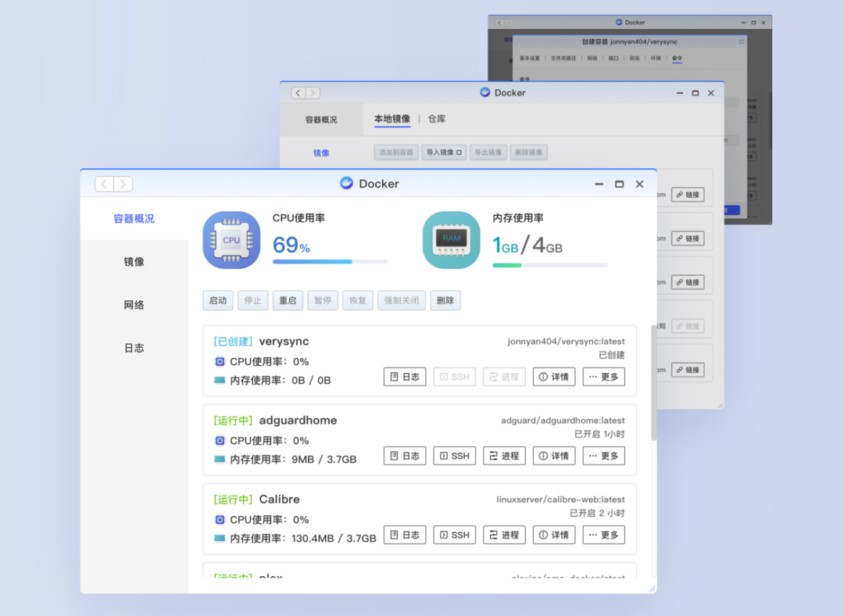Click 进程 for verysync container
This screenshot has width=844, height=616.
click(x=504, y=377)
